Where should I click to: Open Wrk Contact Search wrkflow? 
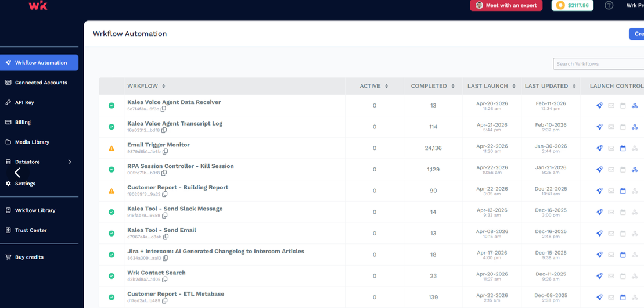click(x=156, y=273)
